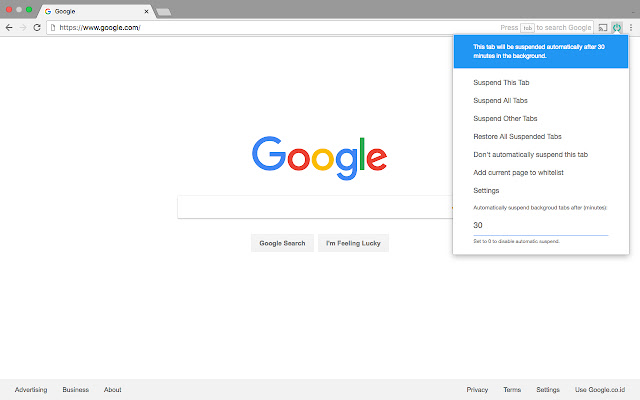Click the Use Google.co.id link
The height and width of the screenshot is (400, 640).
pos(600,389)
